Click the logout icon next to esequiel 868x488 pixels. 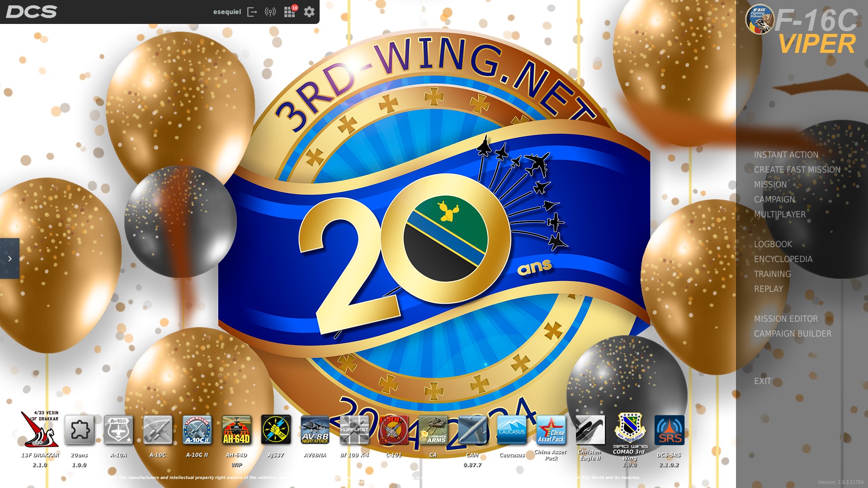pyautogui.click(x=252, y=12)
